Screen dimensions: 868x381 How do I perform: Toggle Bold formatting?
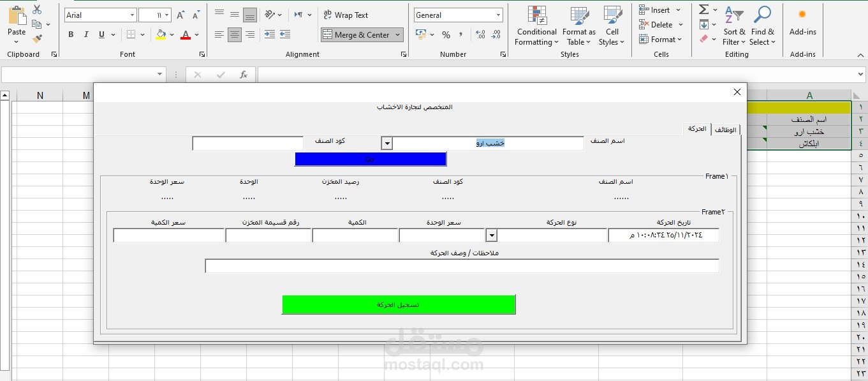70,34
